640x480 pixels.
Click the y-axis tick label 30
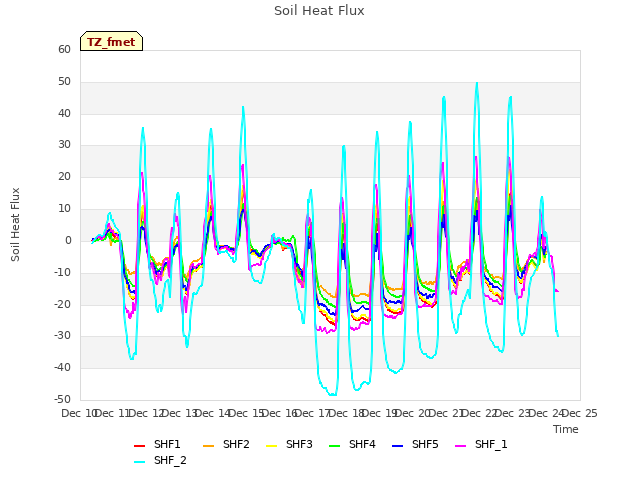click(x=64, y=145)
